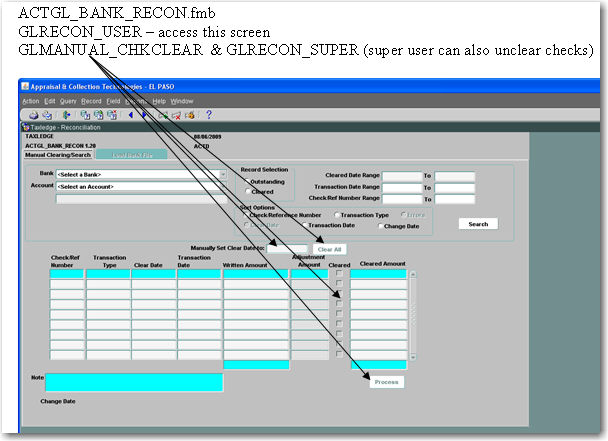Select Change Date sort option
This screenshot has width=608, height=441.
(x=381, y=225)
